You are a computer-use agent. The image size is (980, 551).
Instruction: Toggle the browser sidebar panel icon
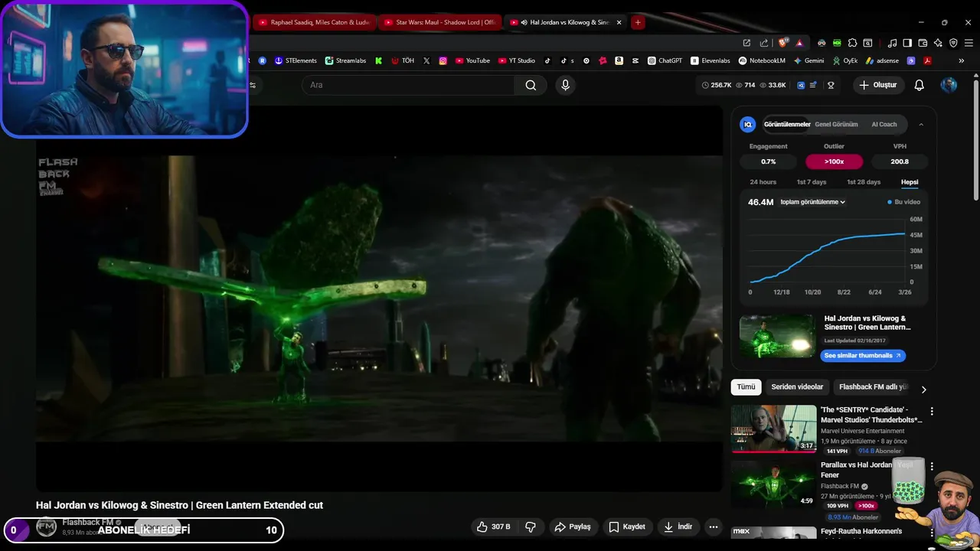coord(907,43)
